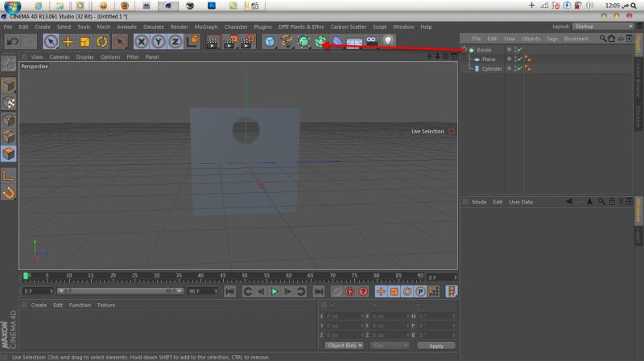Click the Undo arrow icon
Image resolution: width=644 pixels, height=361 pixels.
coord(12,41)
